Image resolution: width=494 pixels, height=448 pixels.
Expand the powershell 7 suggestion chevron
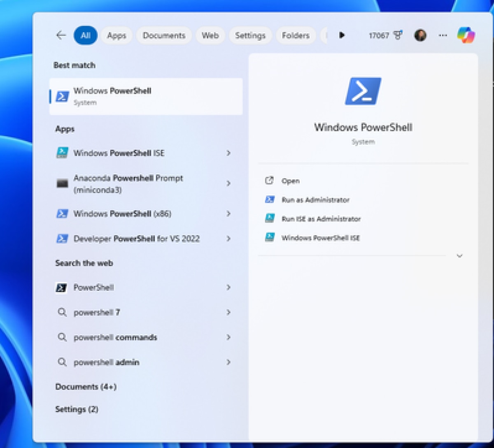tap(228, 313)
